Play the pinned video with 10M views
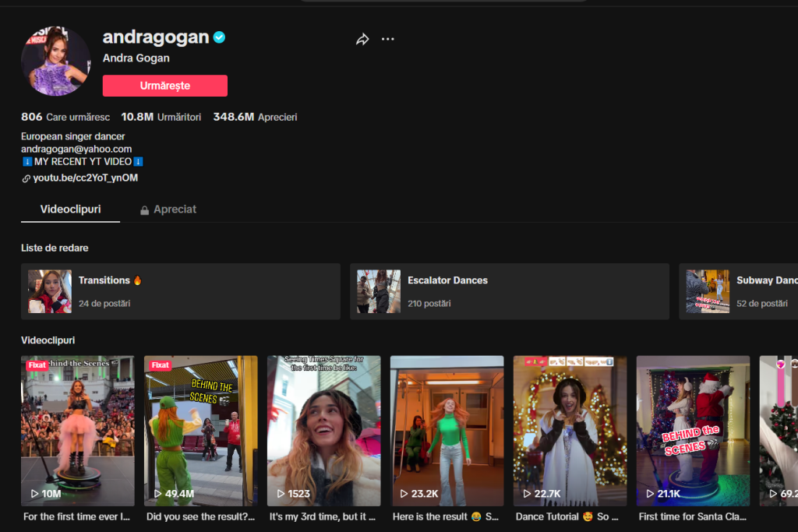The height and width of the screenshot is (532, 798). point(77,431)
